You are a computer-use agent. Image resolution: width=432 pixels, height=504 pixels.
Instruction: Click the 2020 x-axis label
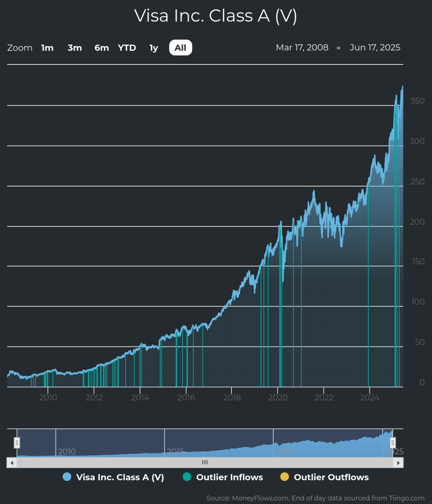click(x=278, y=397)
